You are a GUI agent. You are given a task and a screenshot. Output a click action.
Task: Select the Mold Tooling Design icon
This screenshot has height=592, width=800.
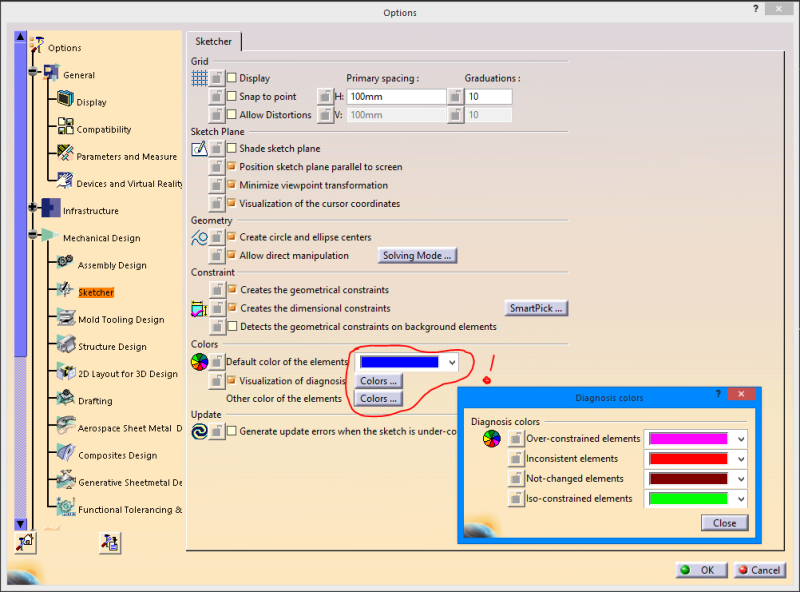coord(64,318)
